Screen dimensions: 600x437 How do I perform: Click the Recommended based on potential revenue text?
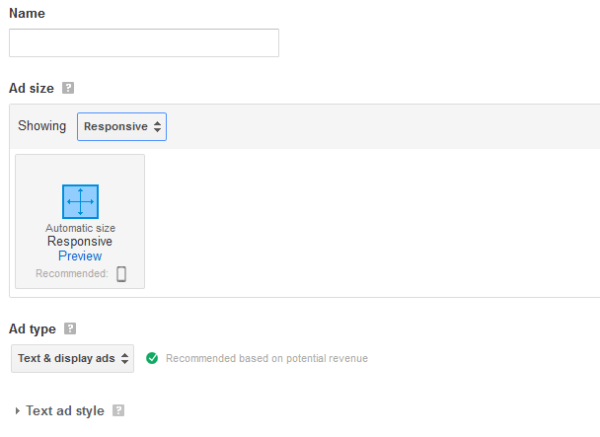[266, 358]
